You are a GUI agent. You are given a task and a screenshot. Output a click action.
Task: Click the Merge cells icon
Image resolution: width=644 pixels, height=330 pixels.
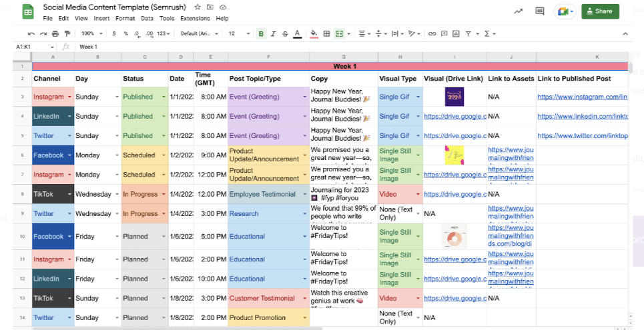[339, 33]
